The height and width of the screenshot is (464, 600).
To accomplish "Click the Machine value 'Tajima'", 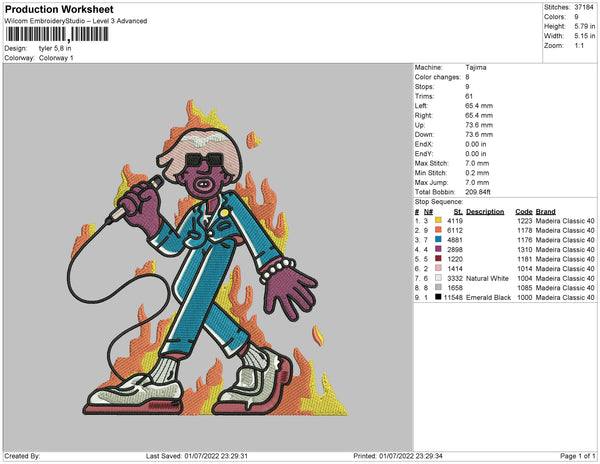I will pos(476,67).
